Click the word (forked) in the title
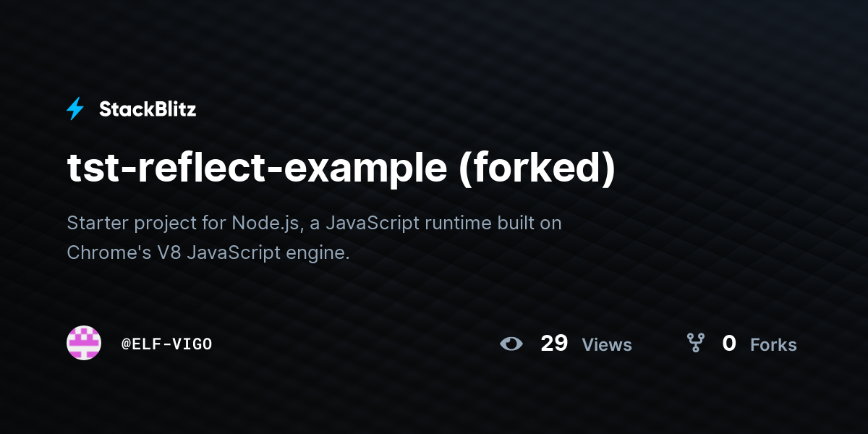 [537, 167]
